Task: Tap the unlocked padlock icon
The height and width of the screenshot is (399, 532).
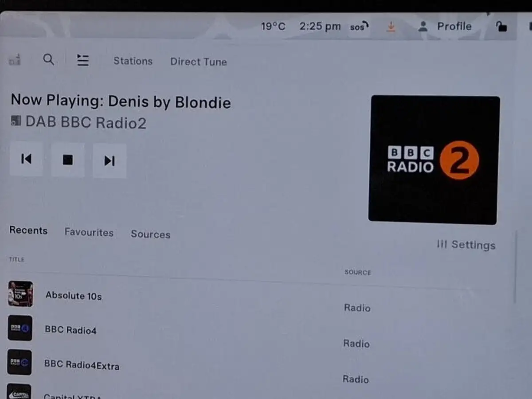Action: (501, 27)
